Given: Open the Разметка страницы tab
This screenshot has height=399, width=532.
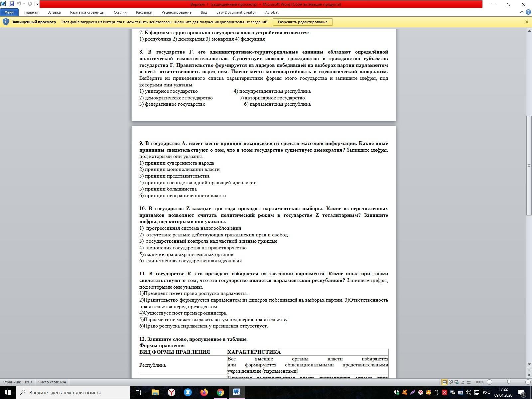Looking at the screenshot, I should click(87, 12).
